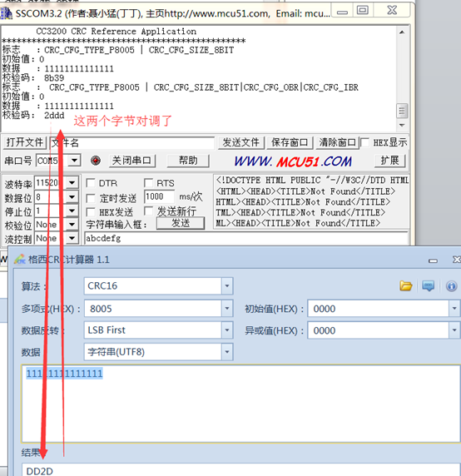
Task: Click the 发送文件 button
Action: pos(241,142)
